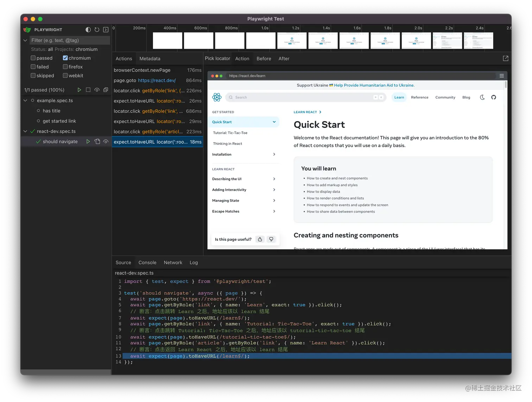Switch to the Actions tab

click(x=124, y=59)
